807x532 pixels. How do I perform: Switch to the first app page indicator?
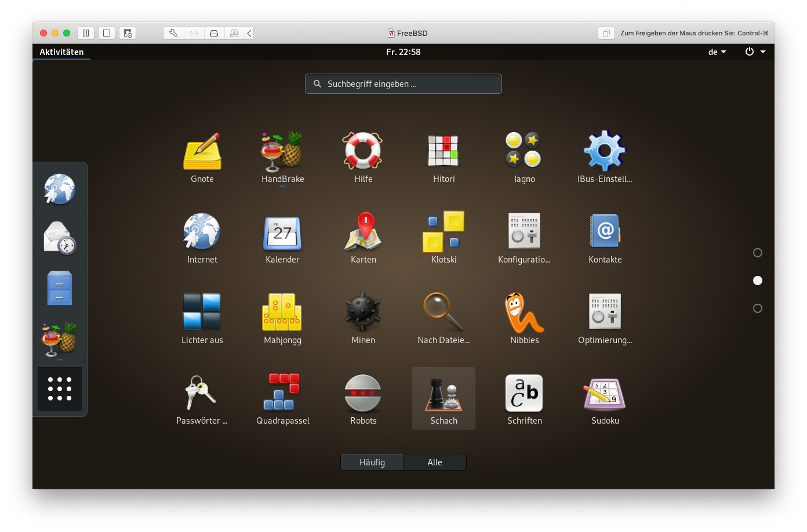757,253
